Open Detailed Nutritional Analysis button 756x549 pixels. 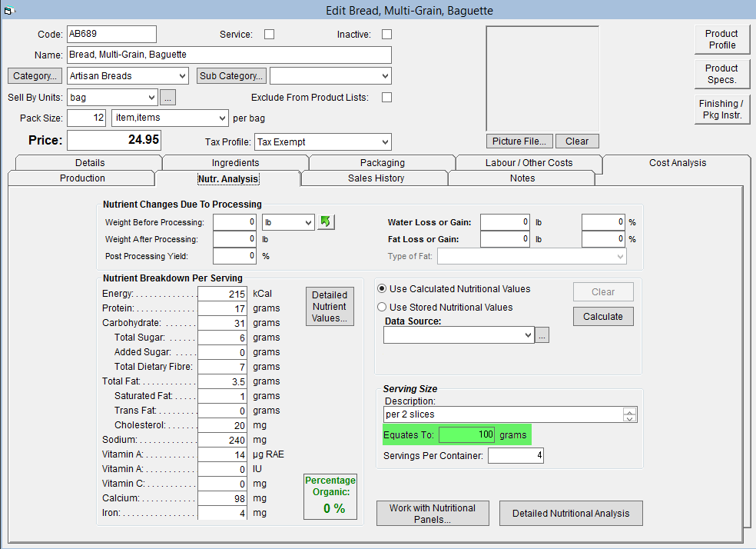(571, 514)
